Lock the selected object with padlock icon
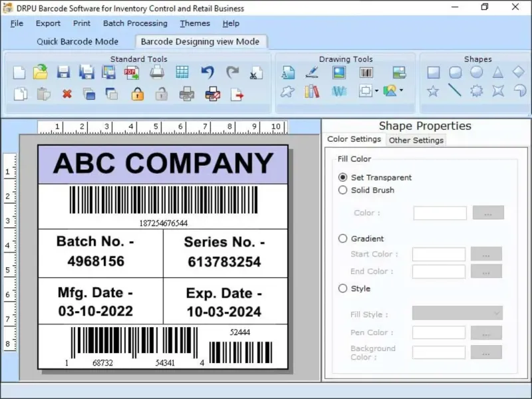532x399 pixels. tap(138, 94)
